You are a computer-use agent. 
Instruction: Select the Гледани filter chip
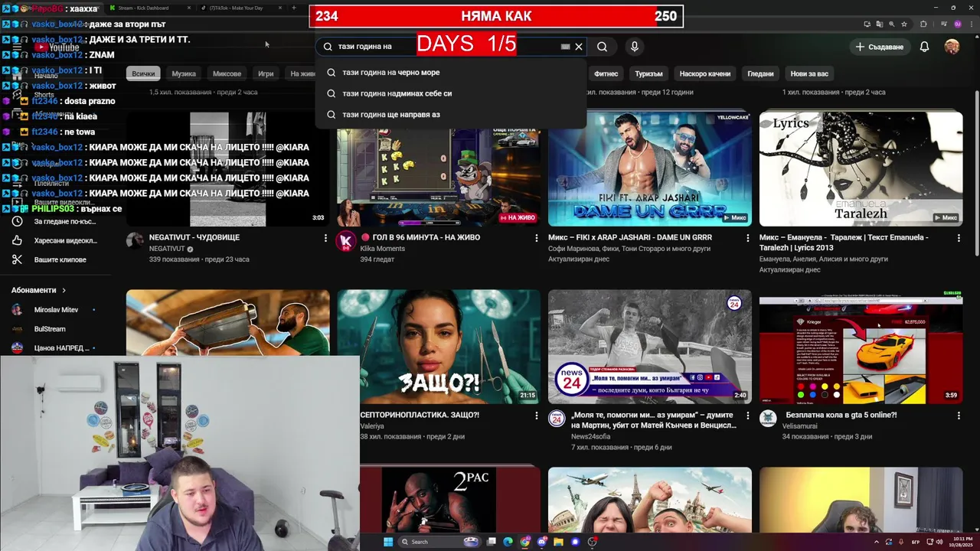point(760,73)
